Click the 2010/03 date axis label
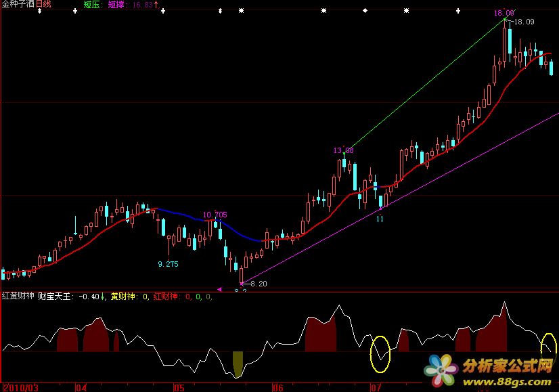Screen dimensions: 559x392 tap(21, 388)
